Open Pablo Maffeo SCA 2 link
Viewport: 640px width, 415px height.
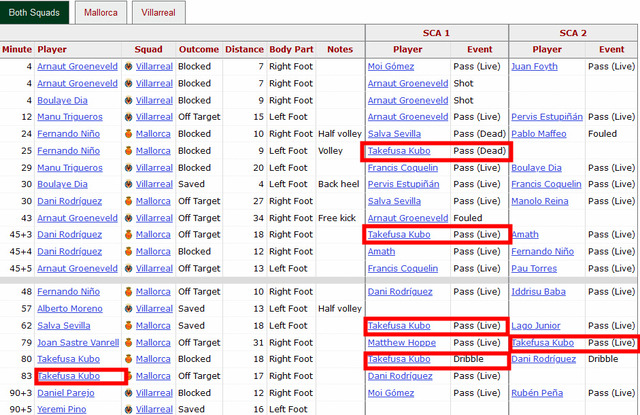coord(539,134)
